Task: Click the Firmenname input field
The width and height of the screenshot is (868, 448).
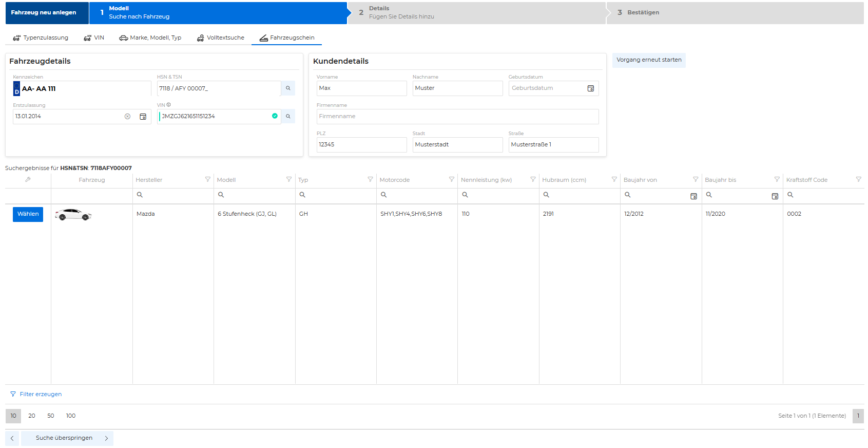Action: click(457, 117)
